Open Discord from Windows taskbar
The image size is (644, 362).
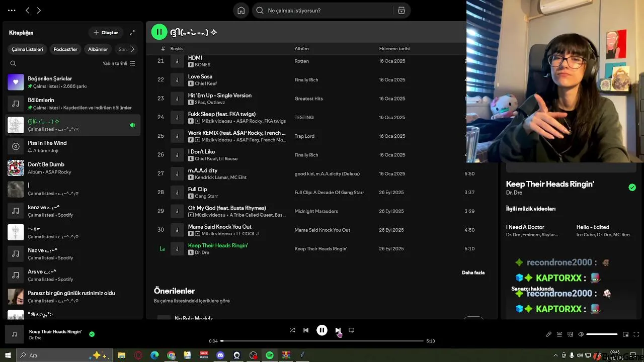(x=220, y=355)
